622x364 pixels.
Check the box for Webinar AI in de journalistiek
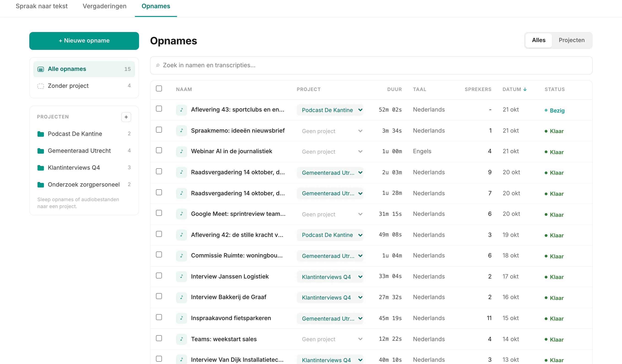(159, 150)
